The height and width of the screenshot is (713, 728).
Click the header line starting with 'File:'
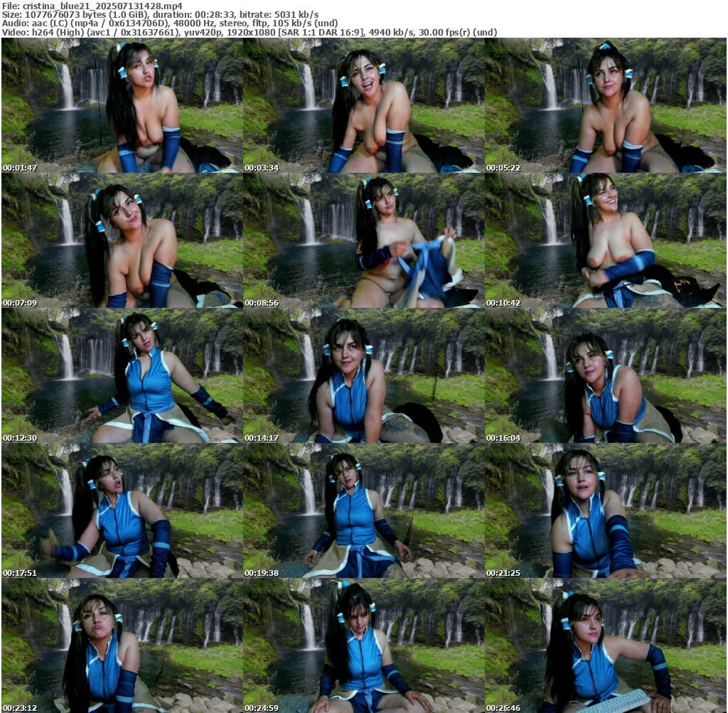point(92,6)
